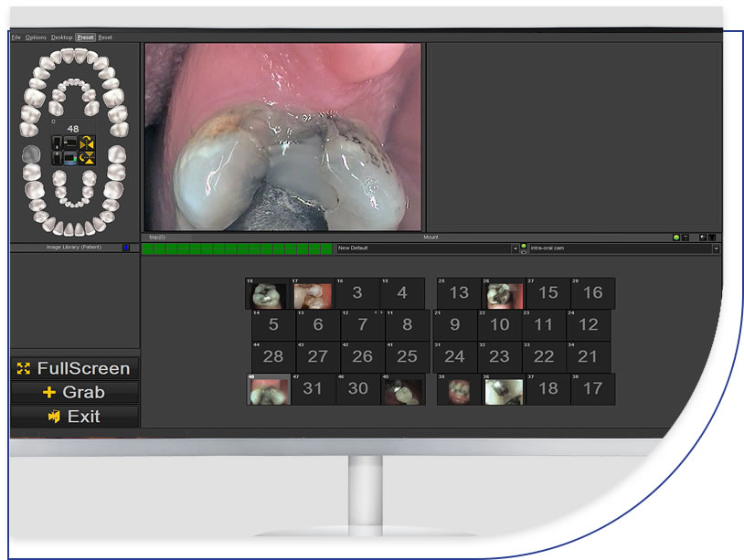Image resolution: width=744 pixels, height=560 pixels.
Task: Open the Preset menu
Action: coord(85,37)
